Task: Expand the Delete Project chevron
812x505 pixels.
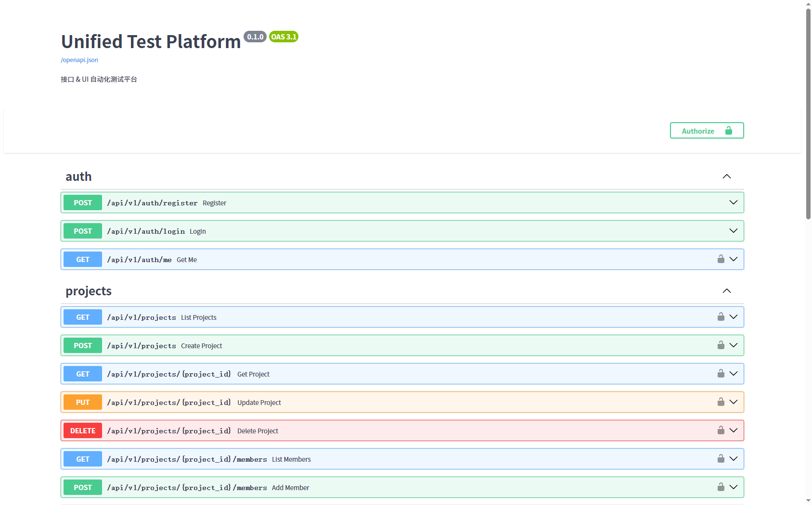Action: pos(734,430)
